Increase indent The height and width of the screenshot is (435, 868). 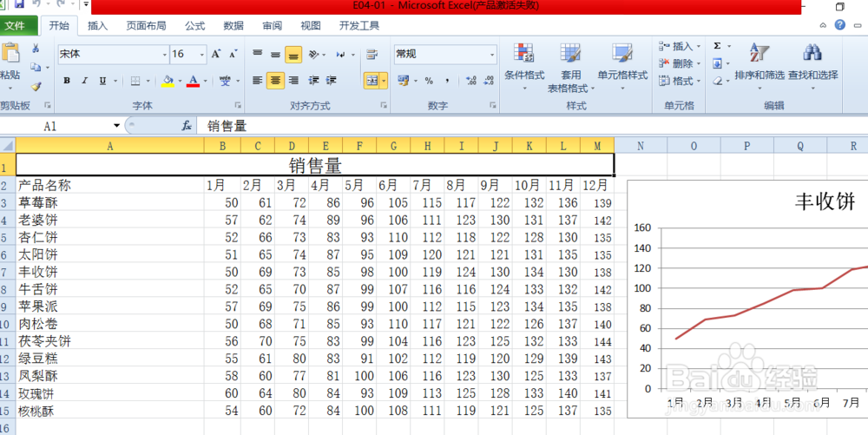(x=331, y=81)
